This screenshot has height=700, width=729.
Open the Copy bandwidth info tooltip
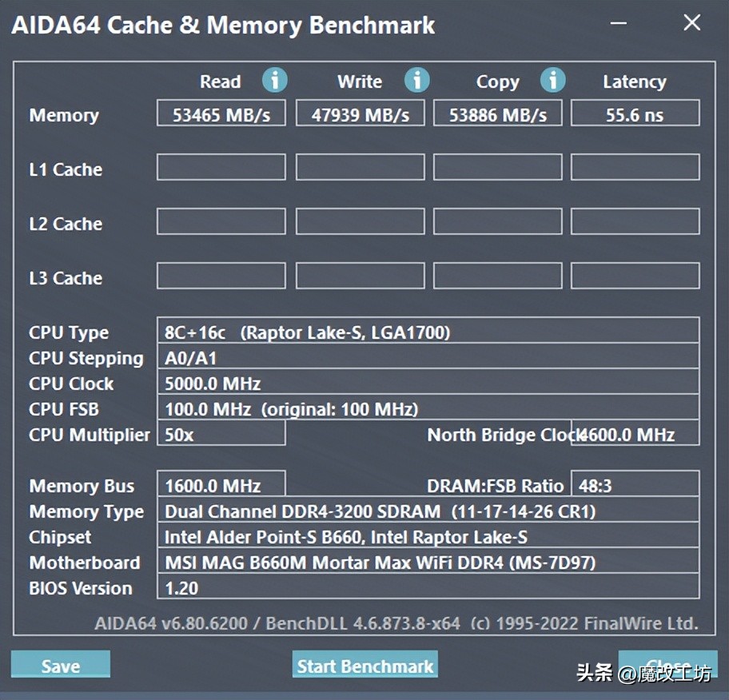553,80
